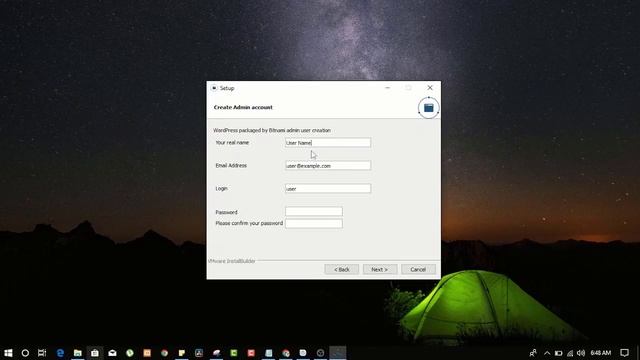The image size is (640, 360).
Task: Launch Microsoft Edge from the taskbar
Action: click(60, 353)
